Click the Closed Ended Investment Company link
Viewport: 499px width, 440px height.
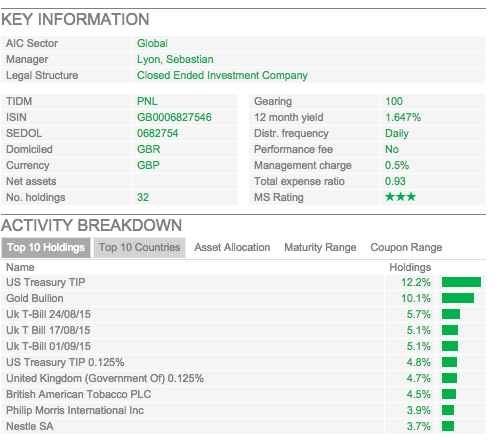tap(222, 75)
